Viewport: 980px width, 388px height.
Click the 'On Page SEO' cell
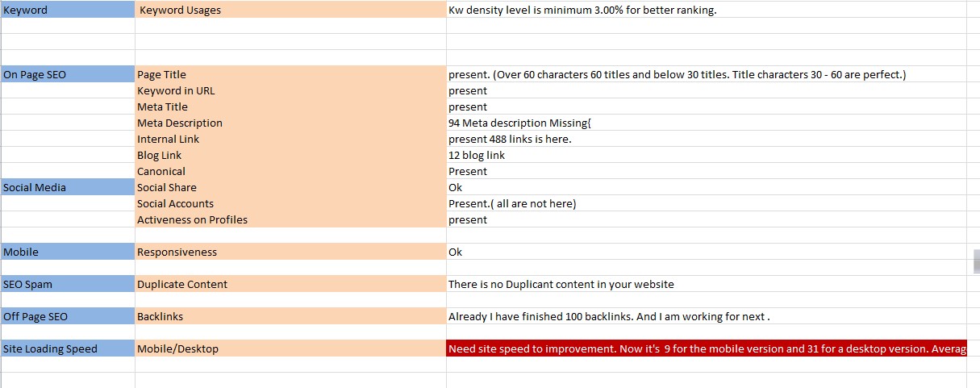click(68, 74)
